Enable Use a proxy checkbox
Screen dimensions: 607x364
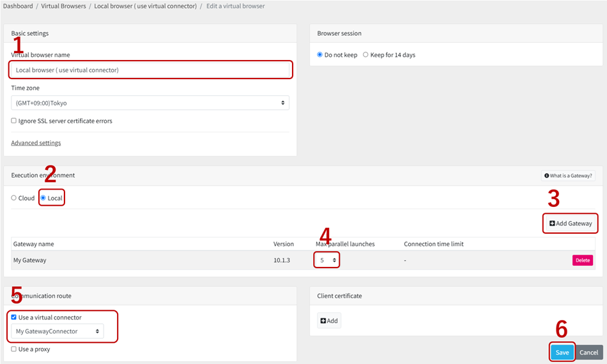[14, 349]
